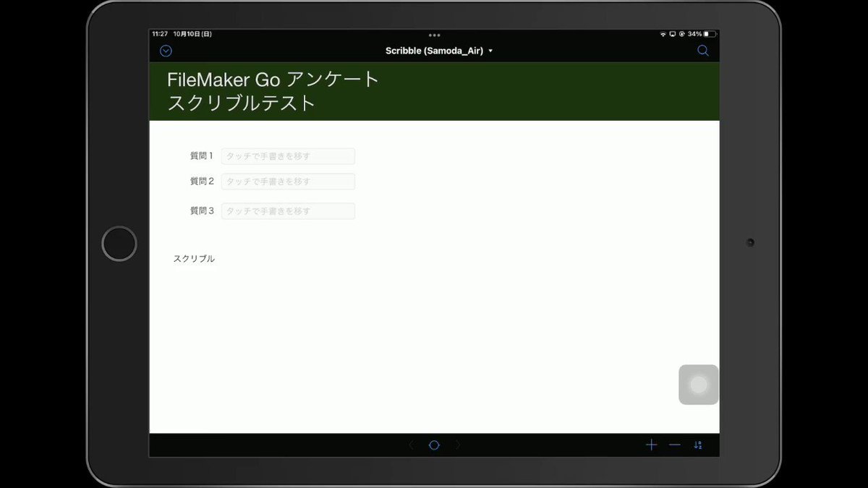
Task: Tap the Wi-Fi status icon
Action: pos(663,34)
